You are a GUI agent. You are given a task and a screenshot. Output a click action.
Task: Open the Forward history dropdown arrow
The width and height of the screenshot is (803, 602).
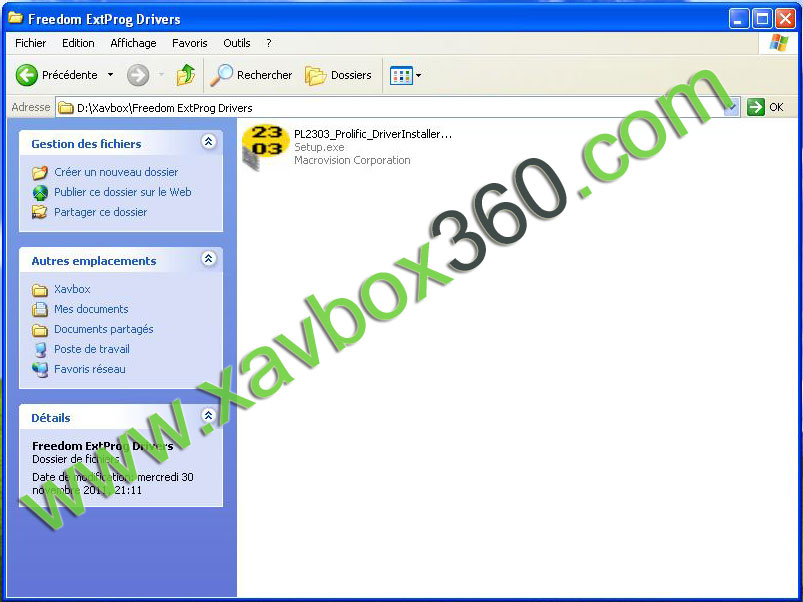(x=161, y=75)
